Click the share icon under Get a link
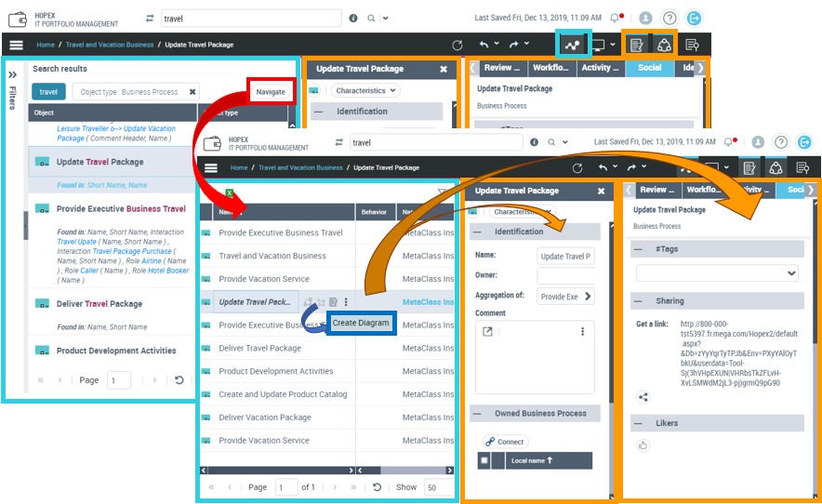 [x=643, y=397]
